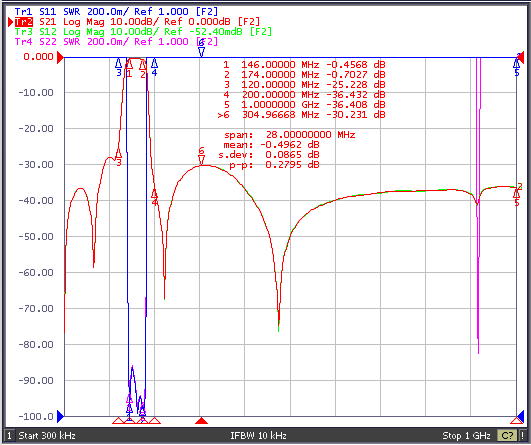Click the Start 300 kHz field

[x=47, y=436]
